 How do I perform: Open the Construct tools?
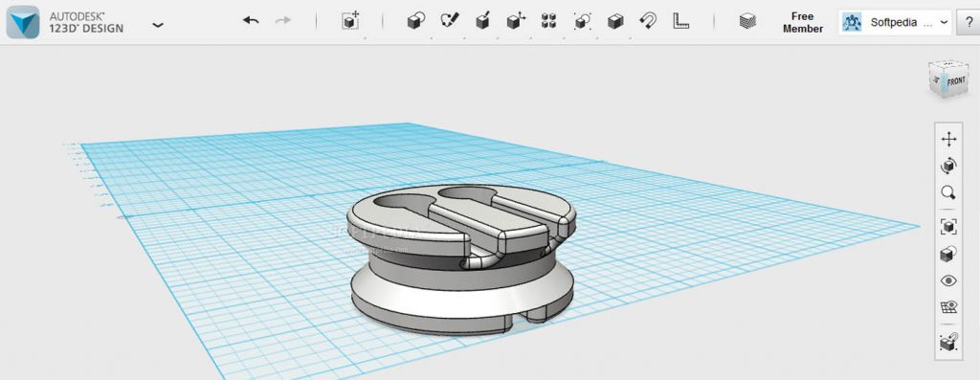tap(482, 21)
